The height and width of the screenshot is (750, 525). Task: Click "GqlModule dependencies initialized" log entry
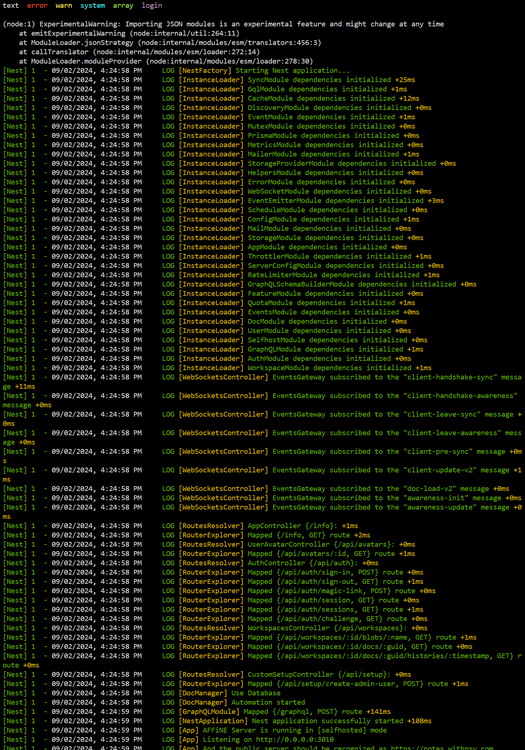pos(327,89)
